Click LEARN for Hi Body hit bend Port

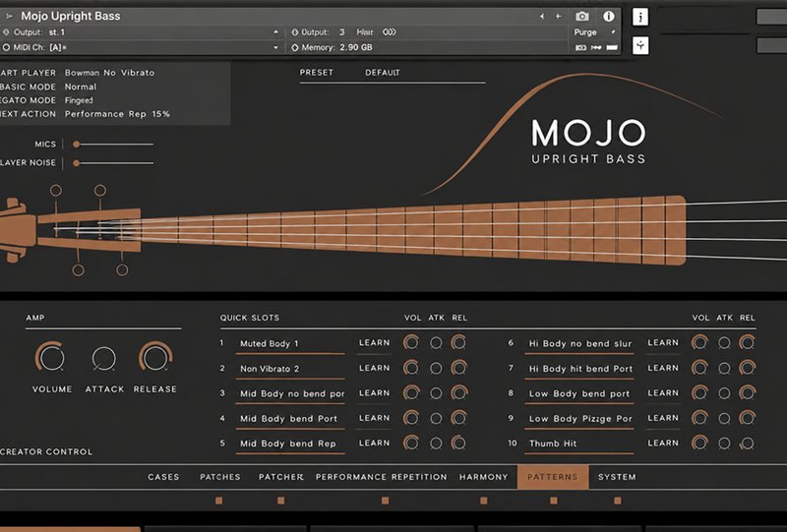[663, 368]
